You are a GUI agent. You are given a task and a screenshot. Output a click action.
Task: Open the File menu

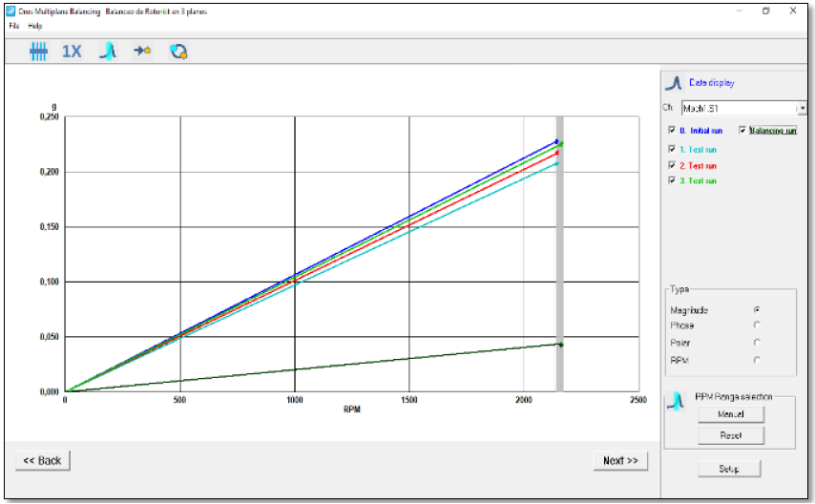pyautogui.click(x=14, y=26)
